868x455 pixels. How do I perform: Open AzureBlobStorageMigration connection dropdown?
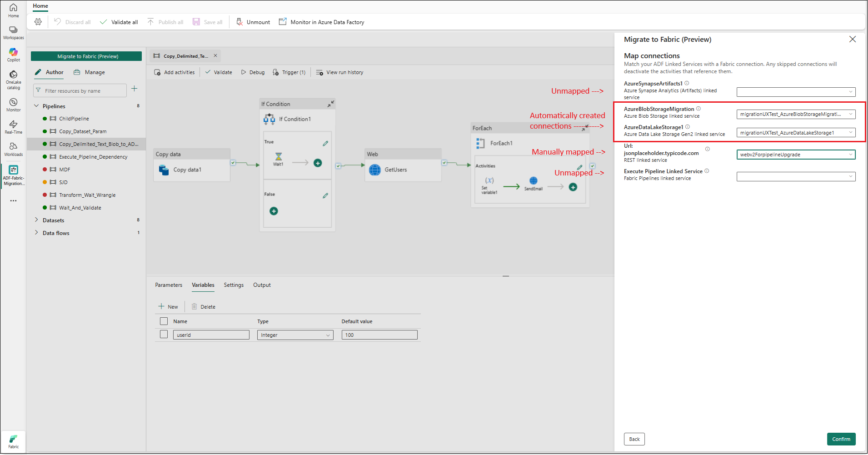coord(796,114)
